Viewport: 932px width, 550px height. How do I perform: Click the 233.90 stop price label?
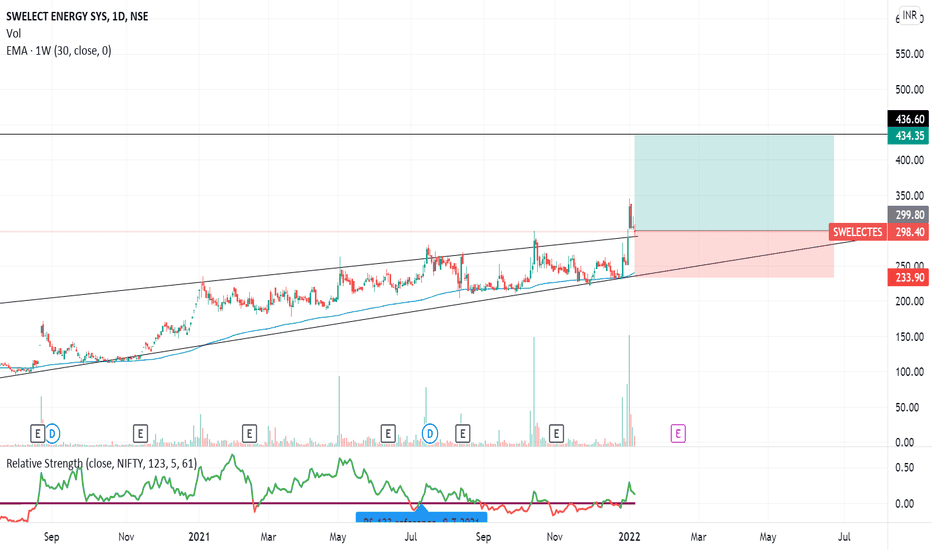pyautogui.click(x=908, y=277)
